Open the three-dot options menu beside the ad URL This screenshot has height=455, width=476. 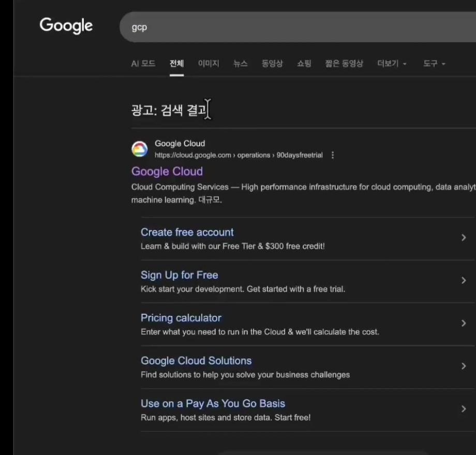pos(333,155)
